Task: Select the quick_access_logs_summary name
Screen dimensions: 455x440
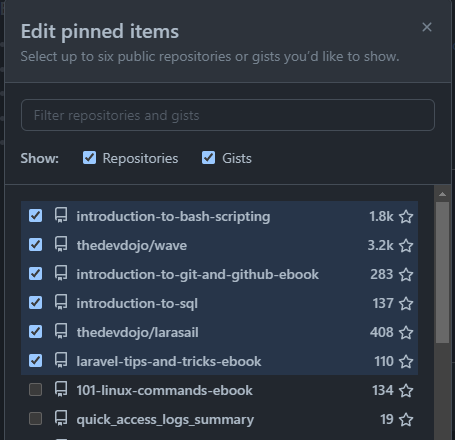Action: tap(165, 420)
